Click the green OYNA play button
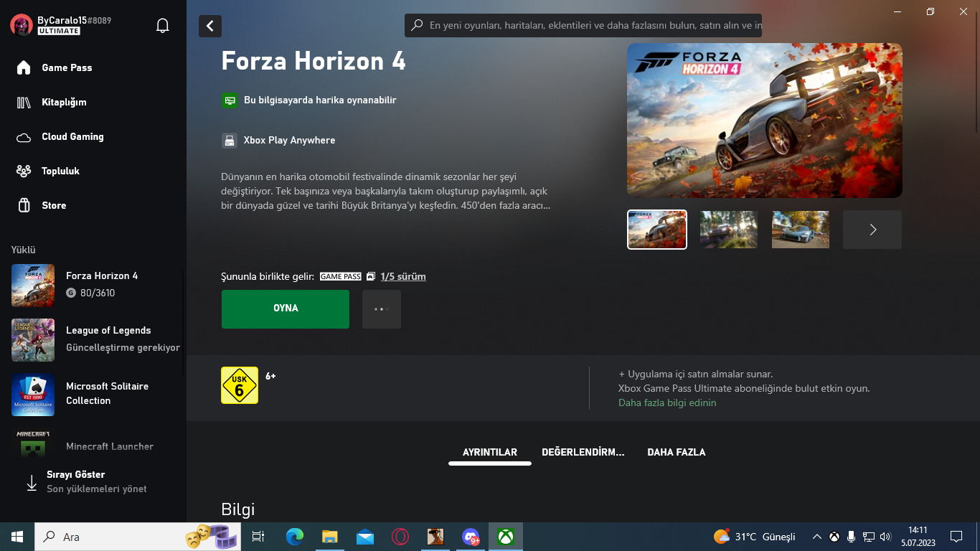The width and height of the screenshot is (980, 551). coord(286,309)
